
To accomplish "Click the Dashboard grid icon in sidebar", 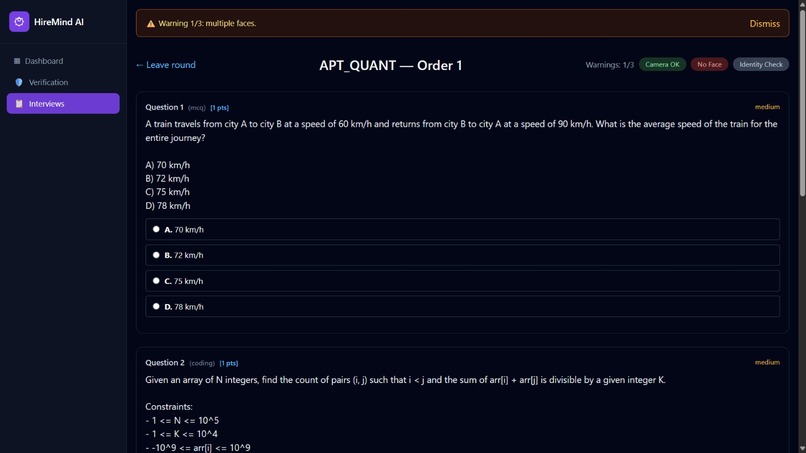I will 17,61.
